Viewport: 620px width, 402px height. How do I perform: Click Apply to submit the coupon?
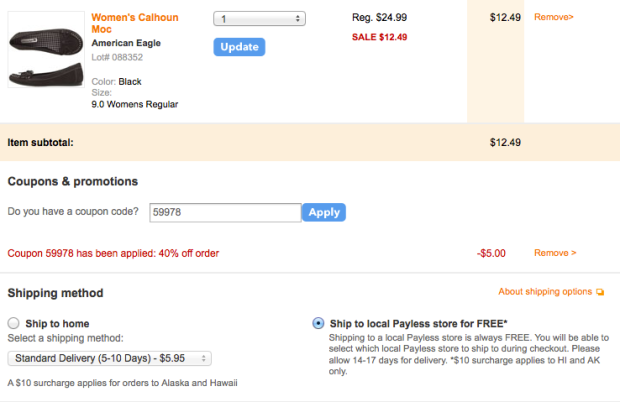pos(324,212)
